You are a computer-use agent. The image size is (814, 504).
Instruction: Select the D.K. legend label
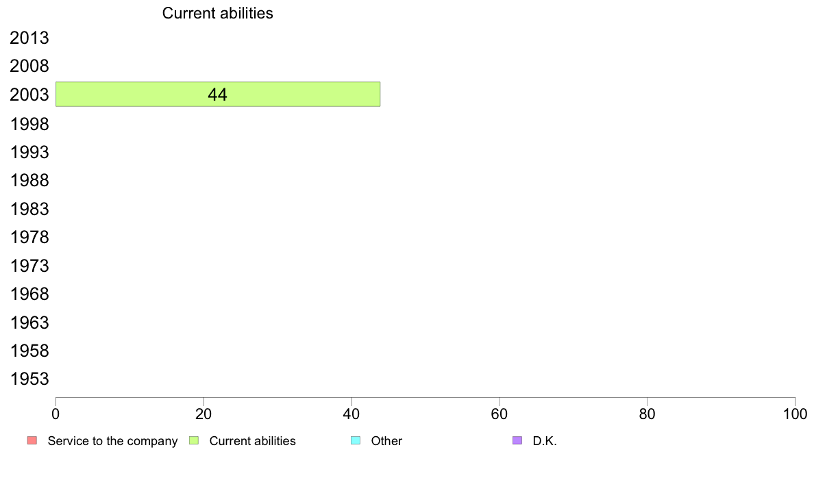pos(545,441)
